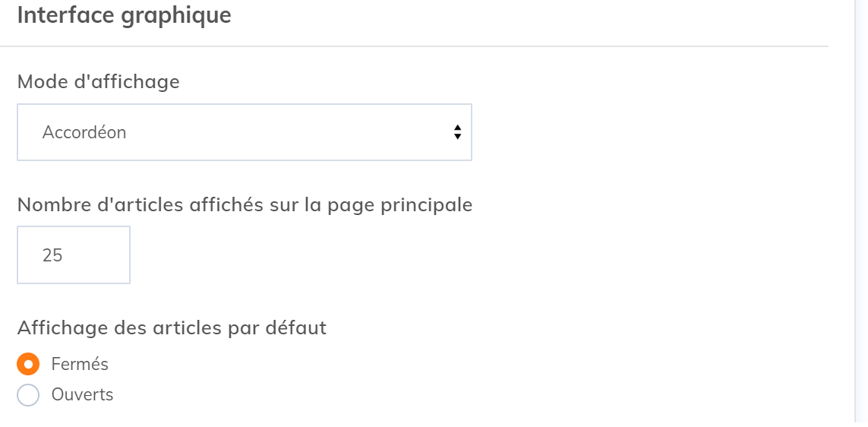
Task: Focus the articles count field showing 25
Action: [x=74, y=255]
